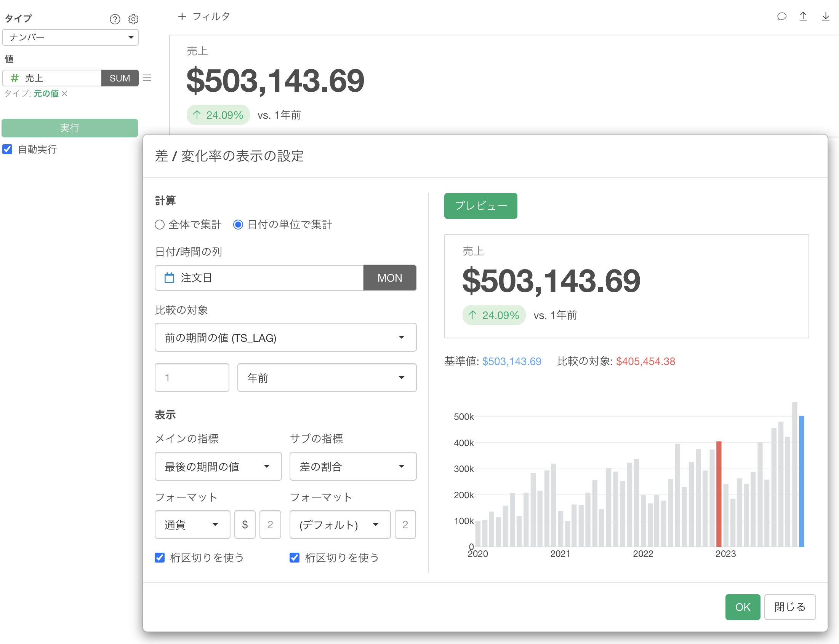This screenshot has height=644, width=839.
Task: Click the プレビュー button
Action: click(x=480, y=206)
